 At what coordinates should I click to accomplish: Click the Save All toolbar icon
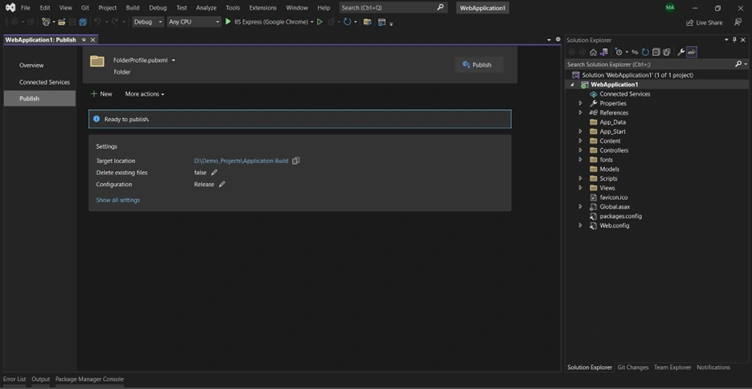tap(83, 22)
